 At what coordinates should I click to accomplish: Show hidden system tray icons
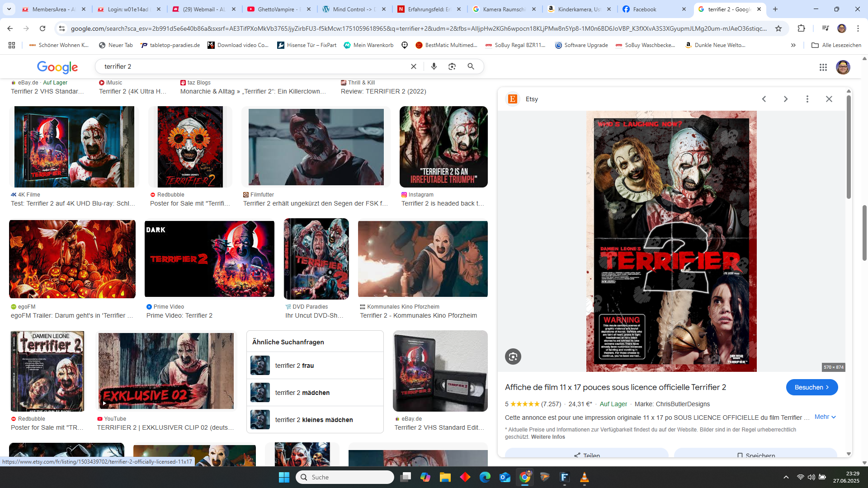pos(786,477)
